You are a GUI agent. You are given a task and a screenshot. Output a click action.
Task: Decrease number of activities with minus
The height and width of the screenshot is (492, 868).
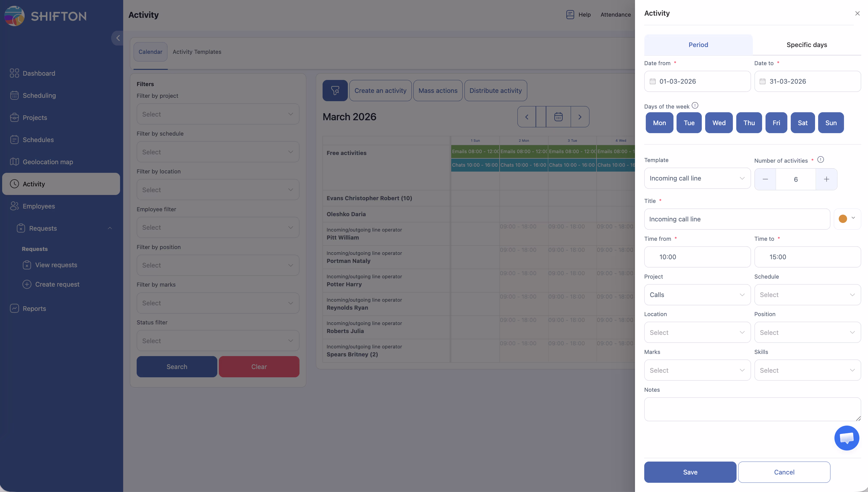(765, 179)
